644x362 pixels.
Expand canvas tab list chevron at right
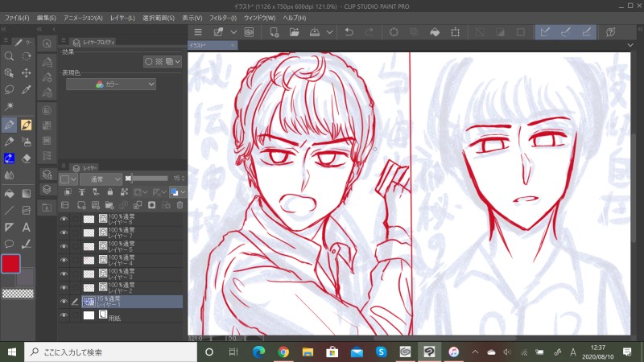[x=630, y=45]
